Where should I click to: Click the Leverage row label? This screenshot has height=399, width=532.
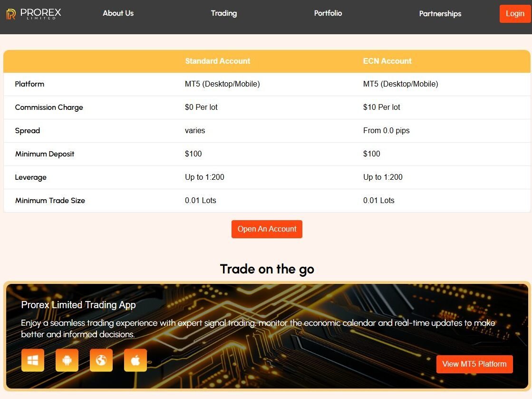point(30,177)
